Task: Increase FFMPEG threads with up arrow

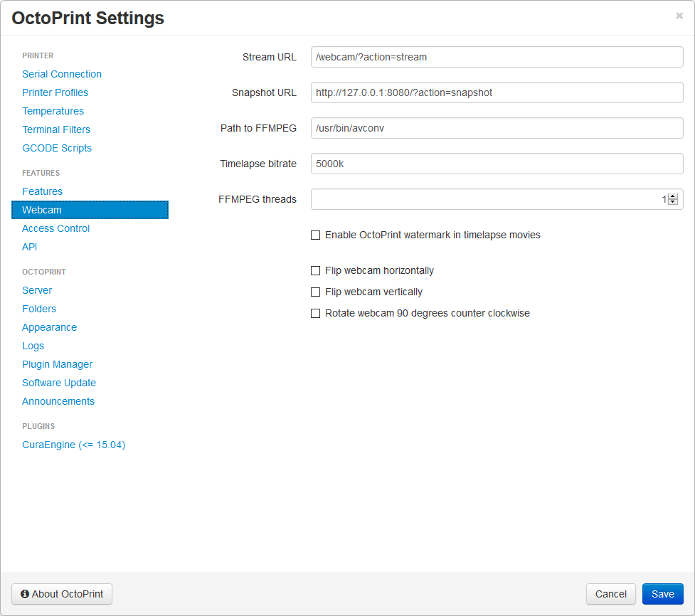Action: (x=673, y=196)
